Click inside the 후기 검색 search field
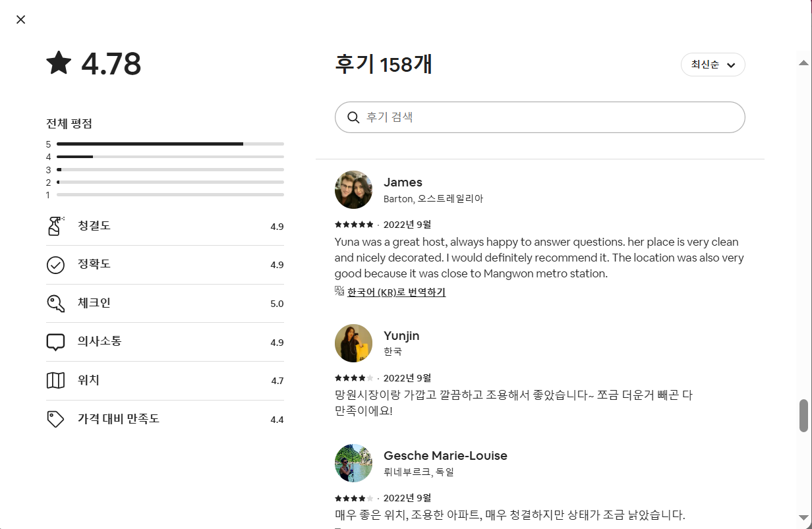This screenshot has width=812, height=529. 547,117
